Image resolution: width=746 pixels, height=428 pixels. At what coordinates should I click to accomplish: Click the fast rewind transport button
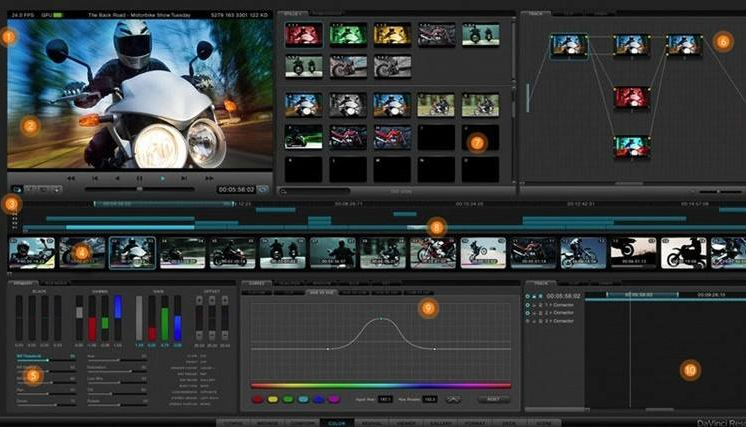pos(71,178)
